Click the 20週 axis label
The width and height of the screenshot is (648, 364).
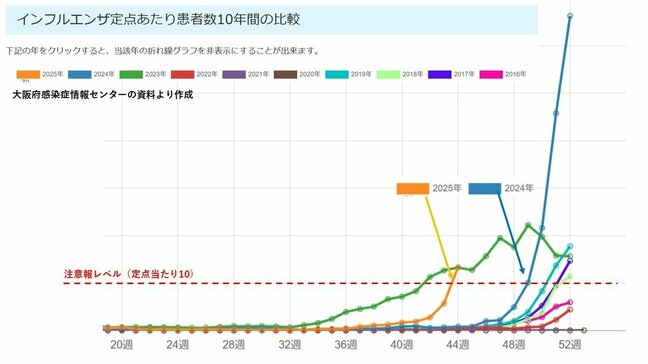[x=122, y=344]
